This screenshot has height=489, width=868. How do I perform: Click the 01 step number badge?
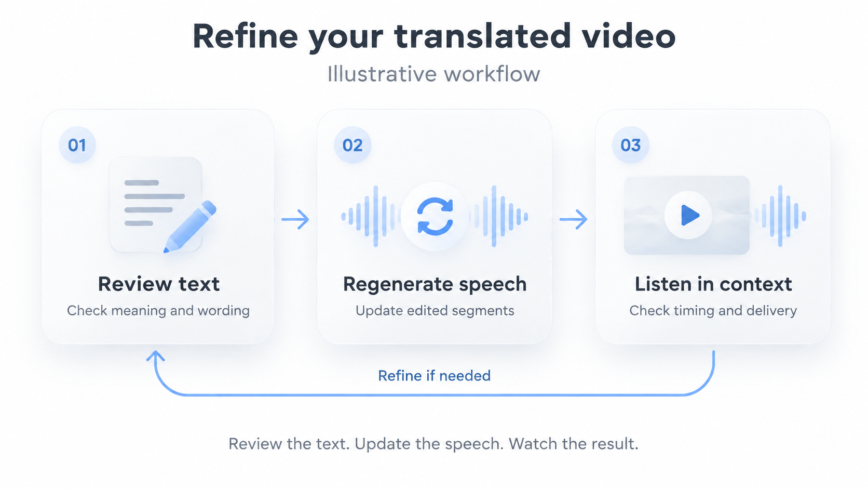77,145
